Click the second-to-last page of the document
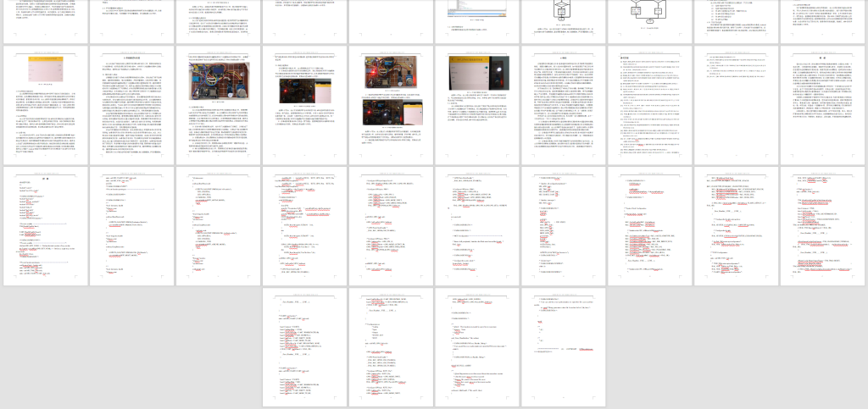Screen dimensions: 868x409 [x=476, y=347]
